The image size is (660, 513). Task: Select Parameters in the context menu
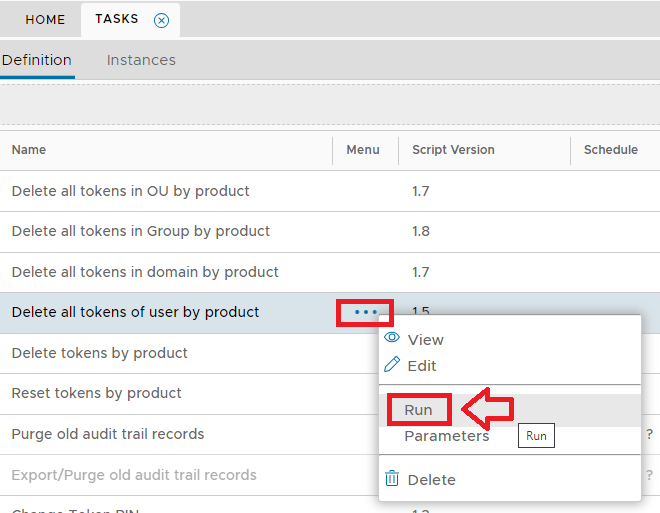[x=446, y=436]
